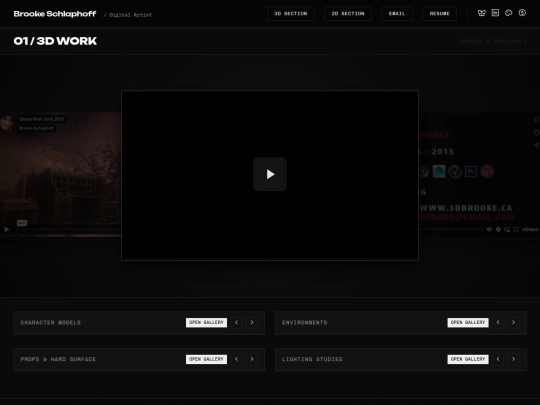Viewport: 540px width, 405px height.
Task: Share the right Vimeo video via paper-plane icon
Action: (537, 145)
